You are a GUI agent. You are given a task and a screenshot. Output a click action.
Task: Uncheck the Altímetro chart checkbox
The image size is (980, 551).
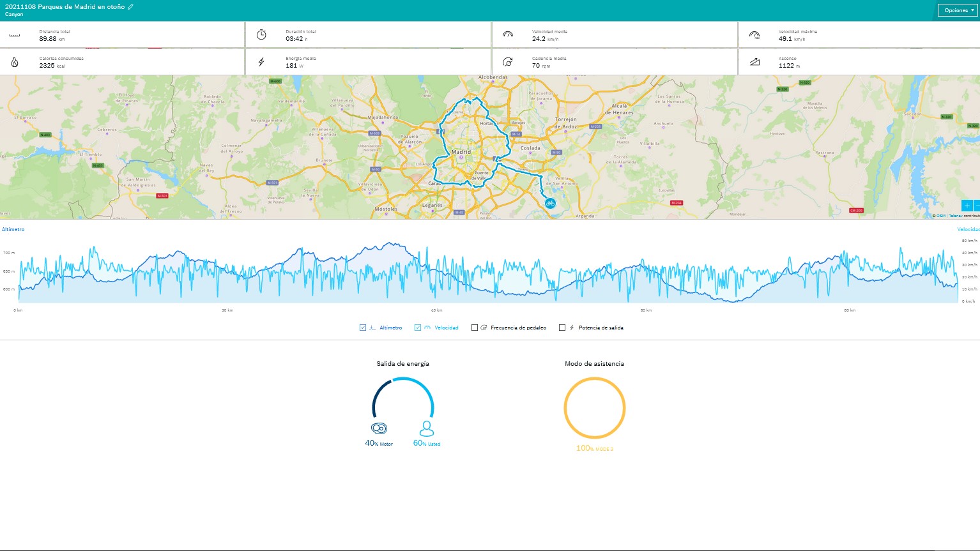click(363, 328)
